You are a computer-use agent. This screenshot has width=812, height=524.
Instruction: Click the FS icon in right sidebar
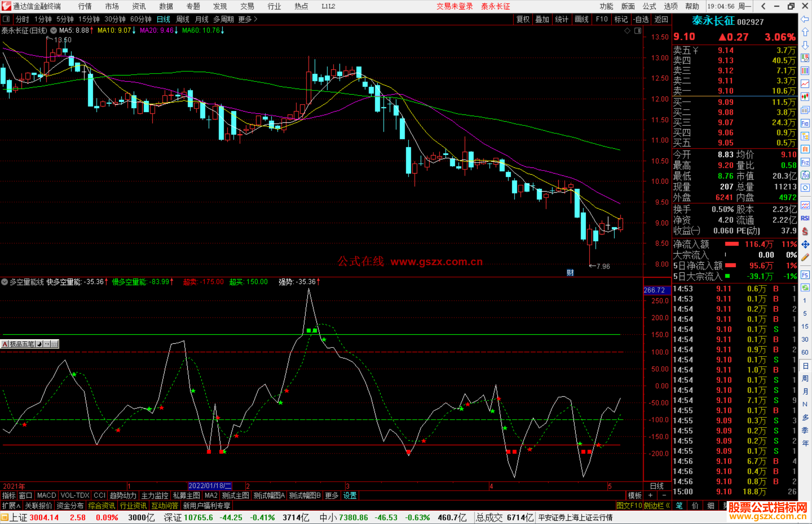pyautogui.click(x=805, y=275)
